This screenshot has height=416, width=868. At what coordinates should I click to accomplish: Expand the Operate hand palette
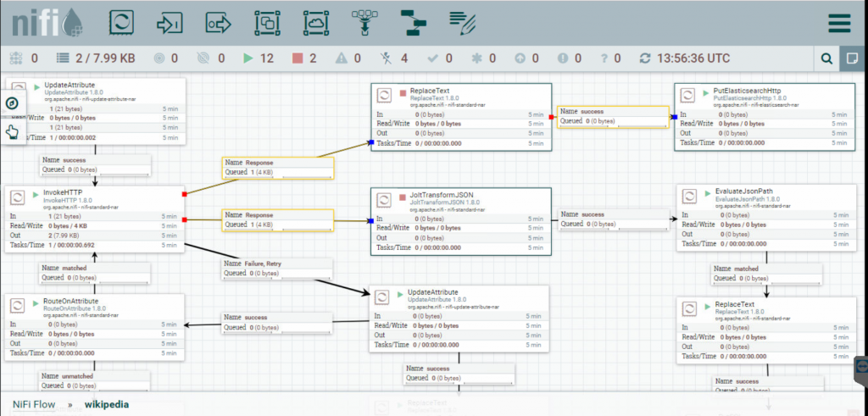[x=12, y=130]
